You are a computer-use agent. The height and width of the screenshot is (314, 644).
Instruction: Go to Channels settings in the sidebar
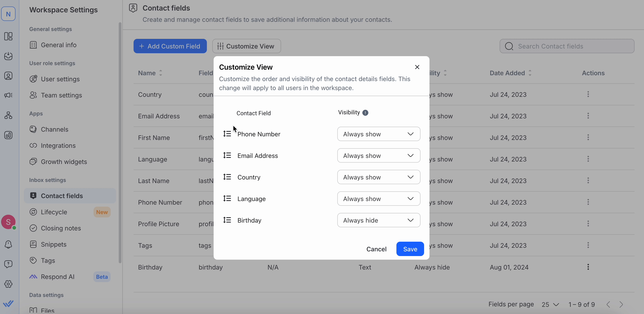point(54,129)
